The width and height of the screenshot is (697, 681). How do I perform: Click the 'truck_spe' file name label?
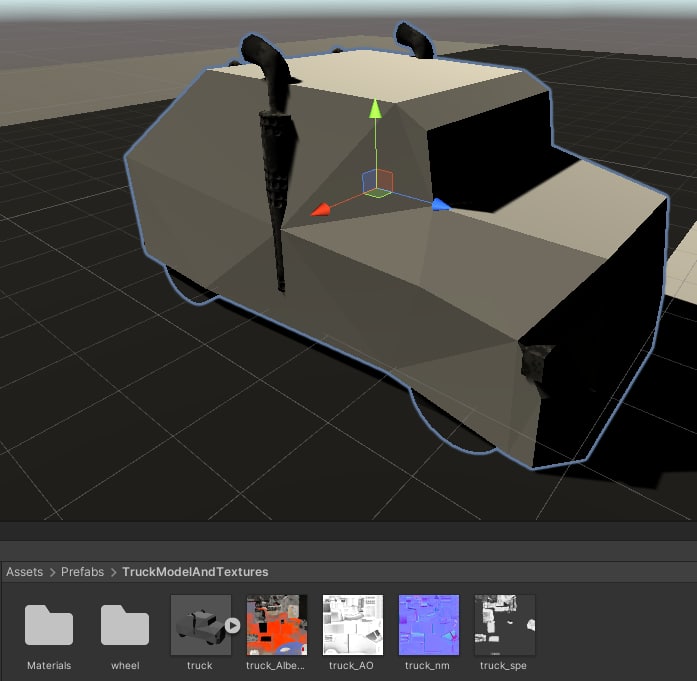point(503,665)
